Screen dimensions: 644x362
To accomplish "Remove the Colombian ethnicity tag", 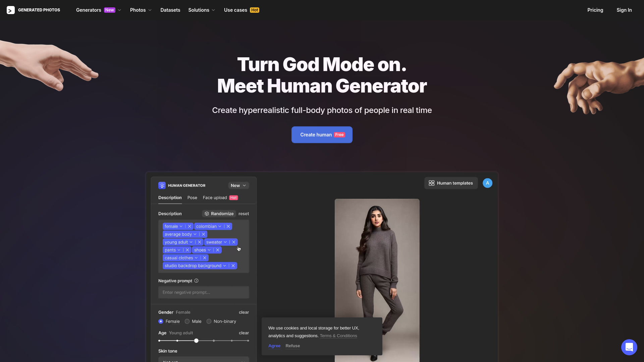I will [229, 226].
